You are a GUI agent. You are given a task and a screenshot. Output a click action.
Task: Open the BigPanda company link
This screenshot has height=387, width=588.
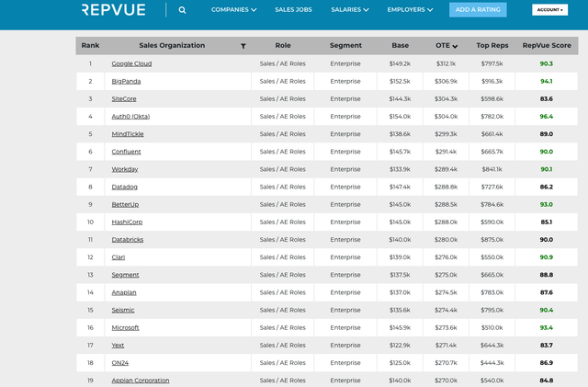pyautogui.click(x=126, y=82)
